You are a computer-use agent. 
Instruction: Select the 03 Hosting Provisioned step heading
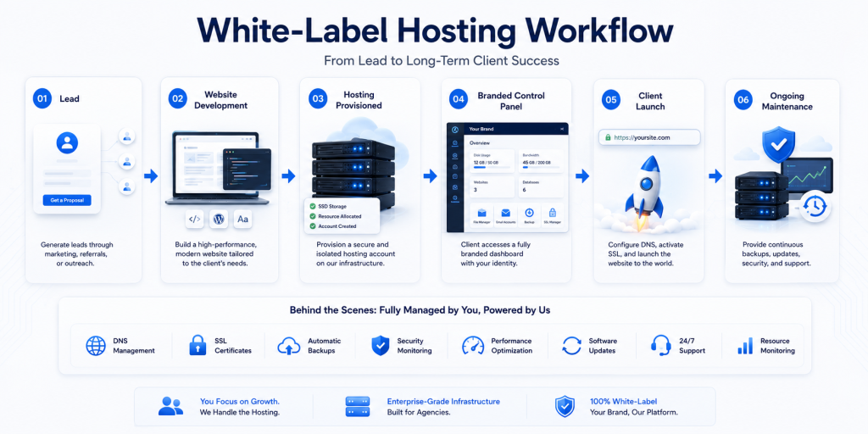click(x=346, y=100)
